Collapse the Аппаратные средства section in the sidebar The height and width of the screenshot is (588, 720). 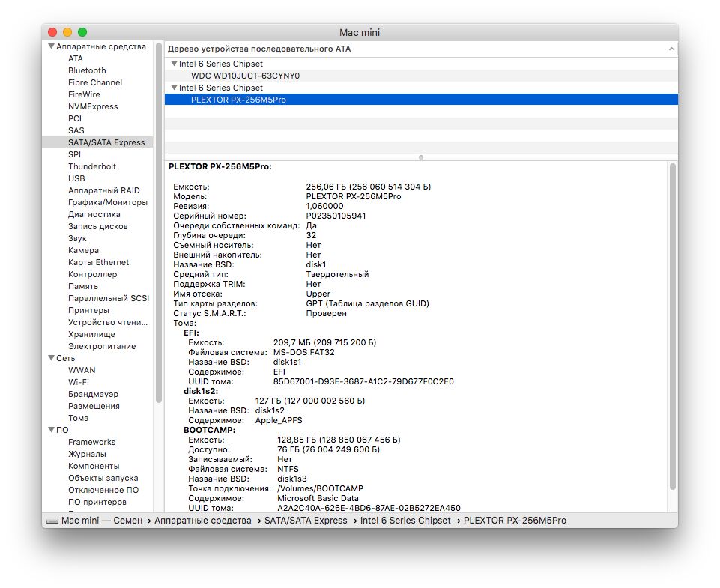52,46
